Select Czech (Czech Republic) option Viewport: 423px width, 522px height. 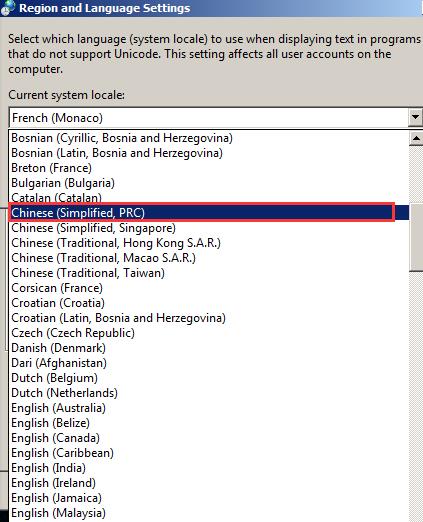coord(209,333)
